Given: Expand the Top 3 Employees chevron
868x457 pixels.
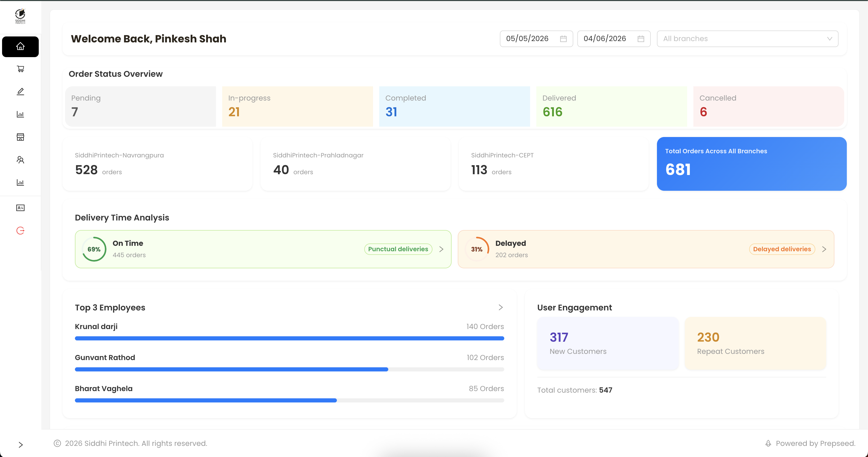Looking at the screenshot, I should click(500, 308).
